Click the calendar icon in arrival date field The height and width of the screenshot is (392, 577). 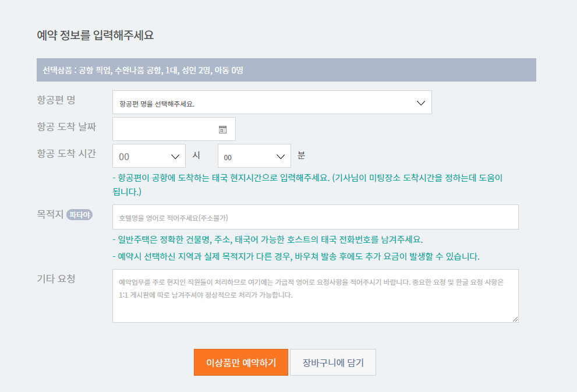pos(222,129)
